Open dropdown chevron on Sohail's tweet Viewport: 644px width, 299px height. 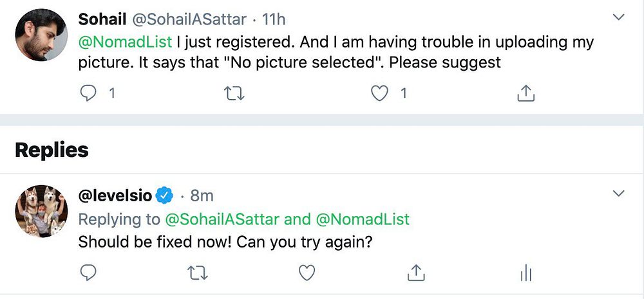pyautogui.click(x=618, y=17)
